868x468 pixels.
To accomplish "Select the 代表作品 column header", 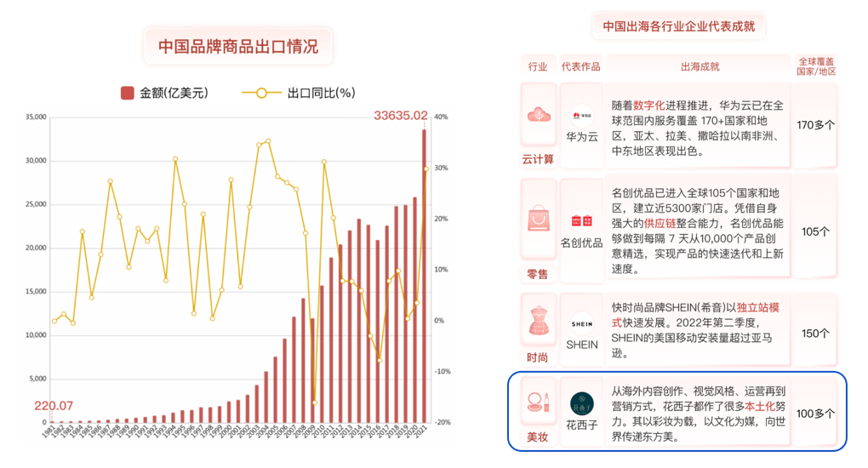I will coord(580,66).
